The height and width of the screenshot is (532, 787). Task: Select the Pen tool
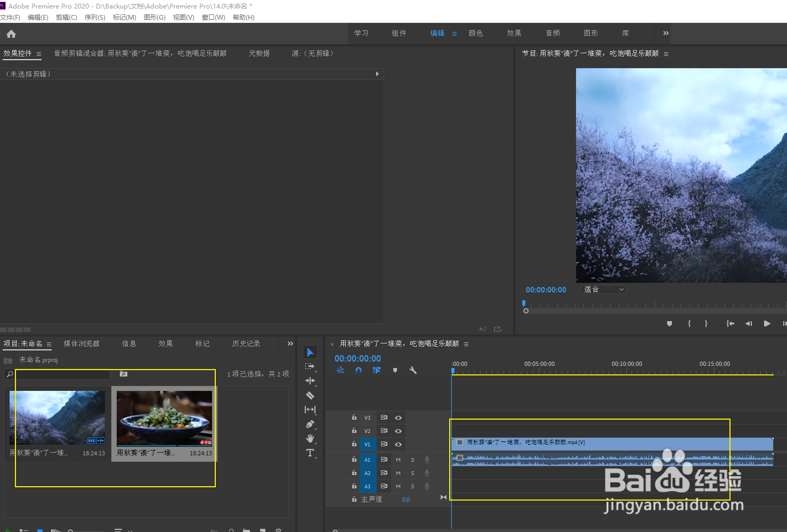[310, 424]
